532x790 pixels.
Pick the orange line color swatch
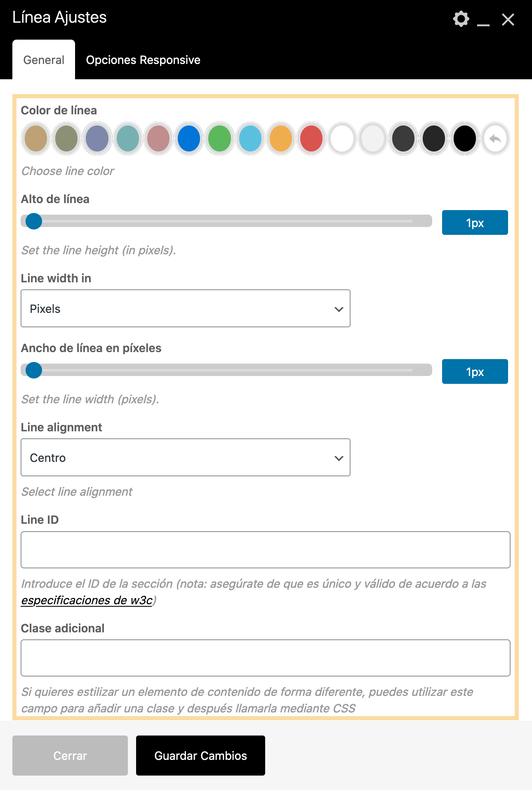[x=281, y=139]
